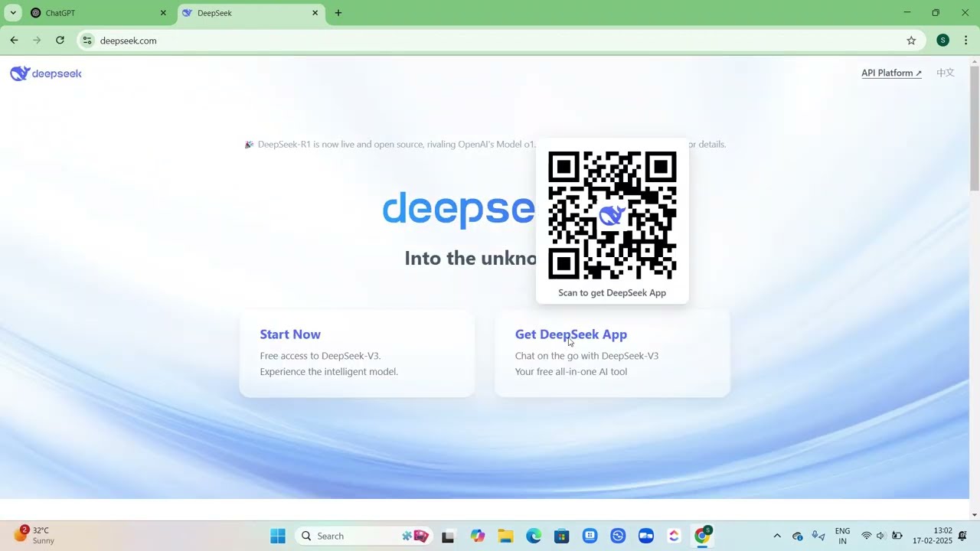Click the taskbar Search box
The image size is (980, 551).
pos(364,536)
